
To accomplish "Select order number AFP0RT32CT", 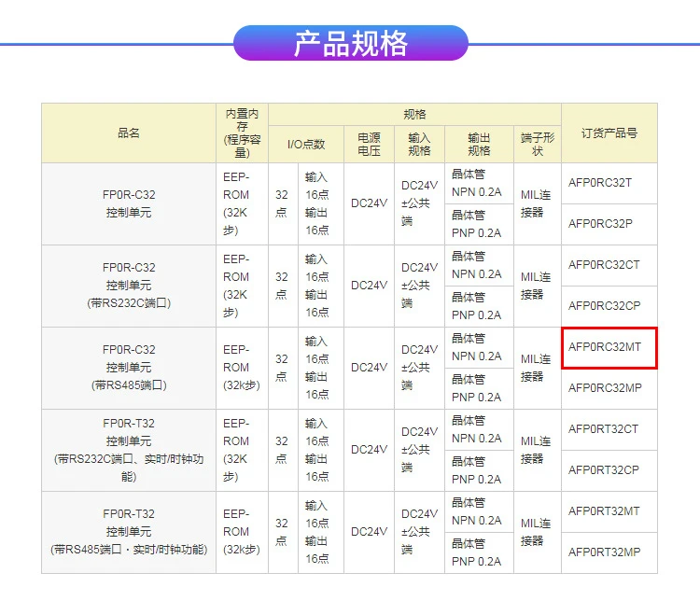I will [604, 429].
